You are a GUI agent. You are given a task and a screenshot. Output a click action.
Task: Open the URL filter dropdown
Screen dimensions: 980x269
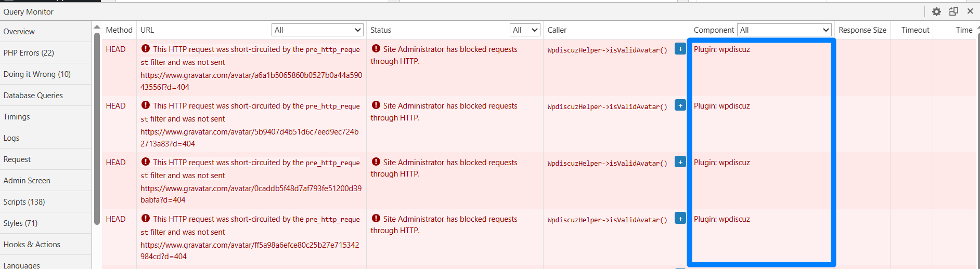point(317,30)
